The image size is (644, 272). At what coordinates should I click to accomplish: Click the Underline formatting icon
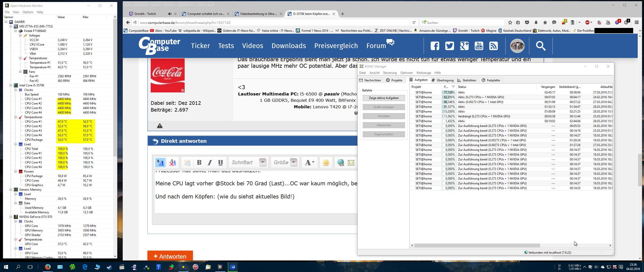[x=220, y=162]
